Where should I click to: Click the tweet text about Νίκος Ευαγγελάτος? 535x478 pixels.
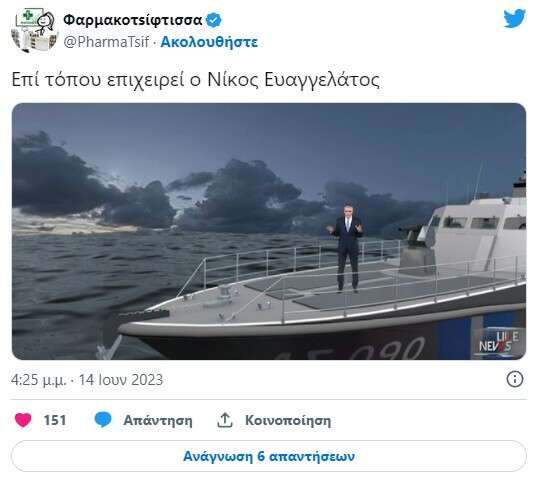tap(196, 80)
